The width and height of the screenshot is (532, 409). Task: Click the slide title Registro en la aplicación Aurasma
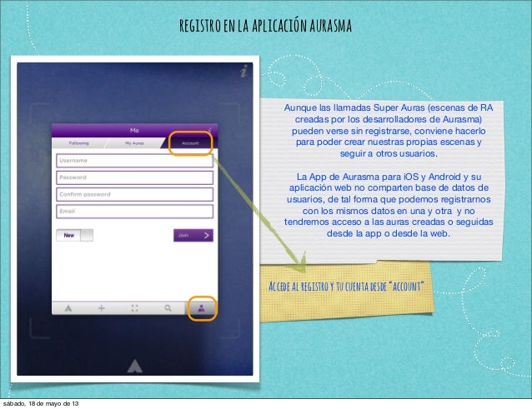[x=266, y=26]
